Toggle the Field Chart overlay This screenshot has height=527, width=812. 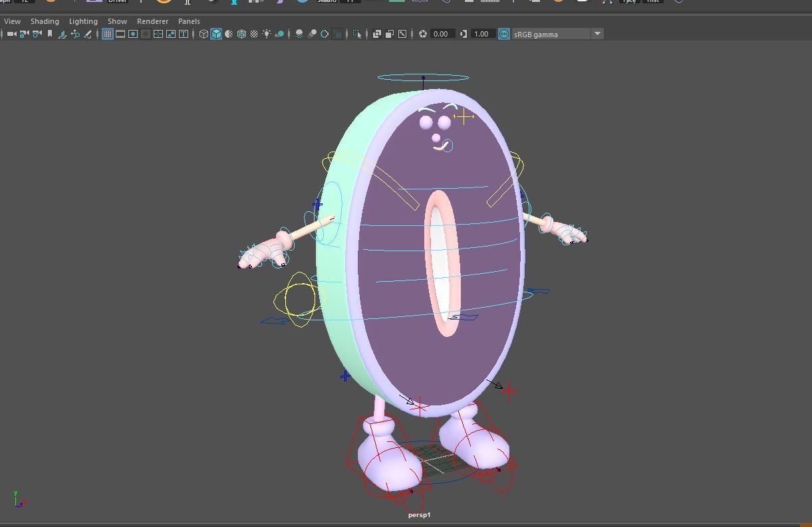coord(158,34)
